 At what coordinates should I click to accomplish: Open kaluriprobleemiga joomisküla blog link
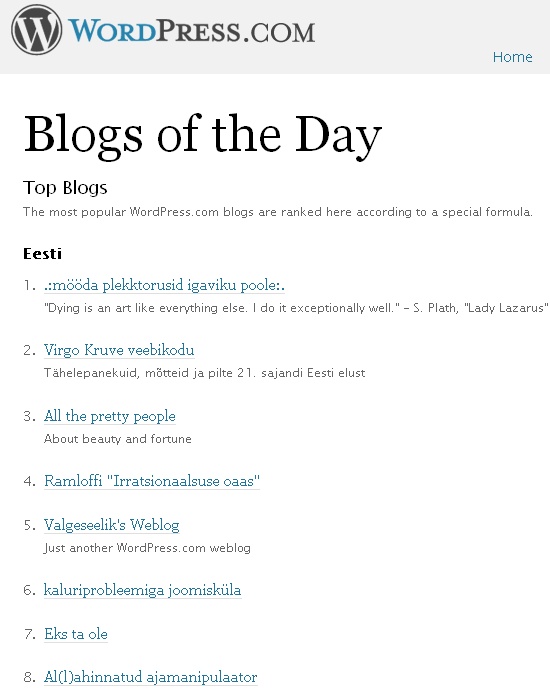pyautogui.click(x=142, y=590)
